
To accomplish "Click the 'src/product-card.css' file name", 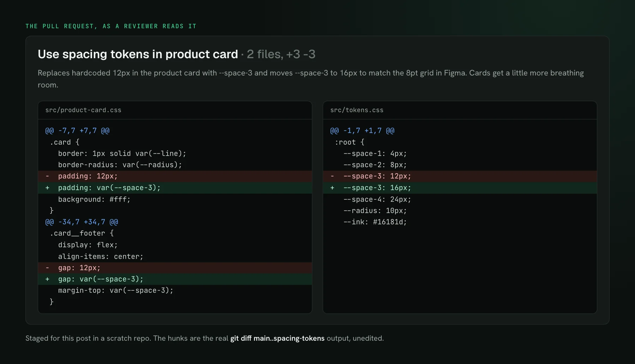I will click(83, 110).
